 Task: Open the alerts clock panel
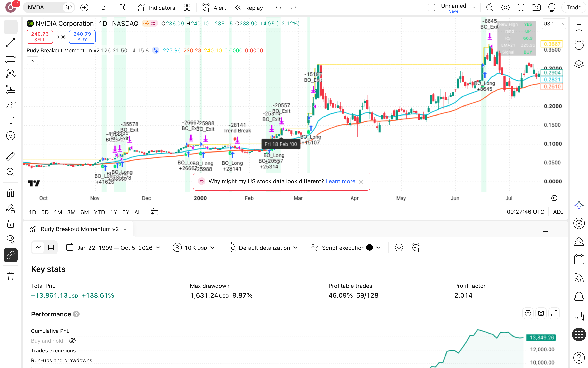click(579, 45)
